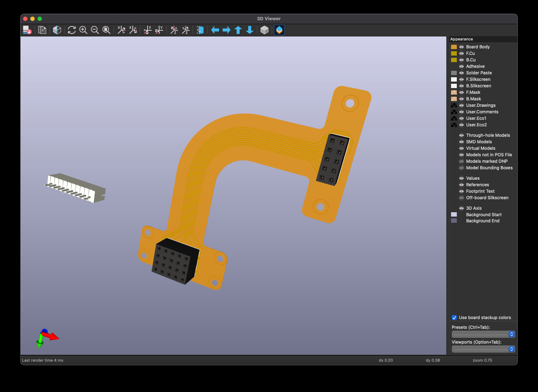Zoom out of the board view
The width and height of the screenshot is (538, 392).
click(95, 30)
